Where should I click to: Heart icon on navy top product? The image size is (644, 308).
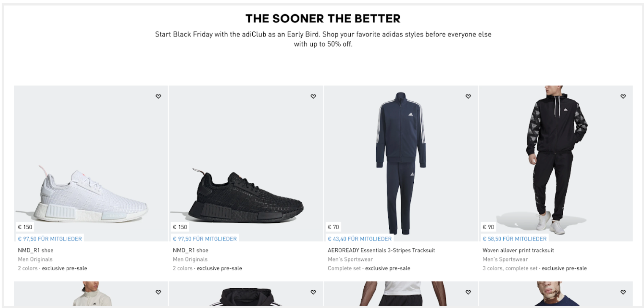point(623,292)
